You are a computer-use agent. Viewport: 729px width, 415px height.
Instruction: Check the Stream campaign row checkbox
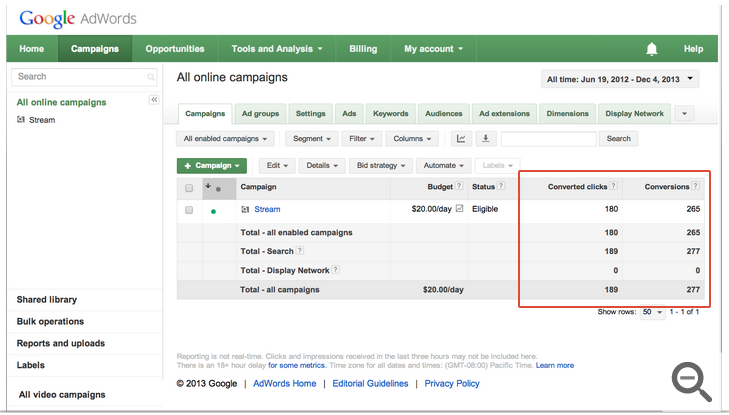pos(189,210)
